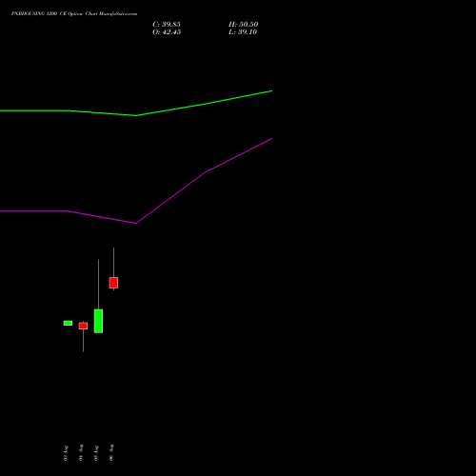The image size is (476, 476).
Task: Click the open value 'O: 42.45'
Action: click(x=167, y=32)
